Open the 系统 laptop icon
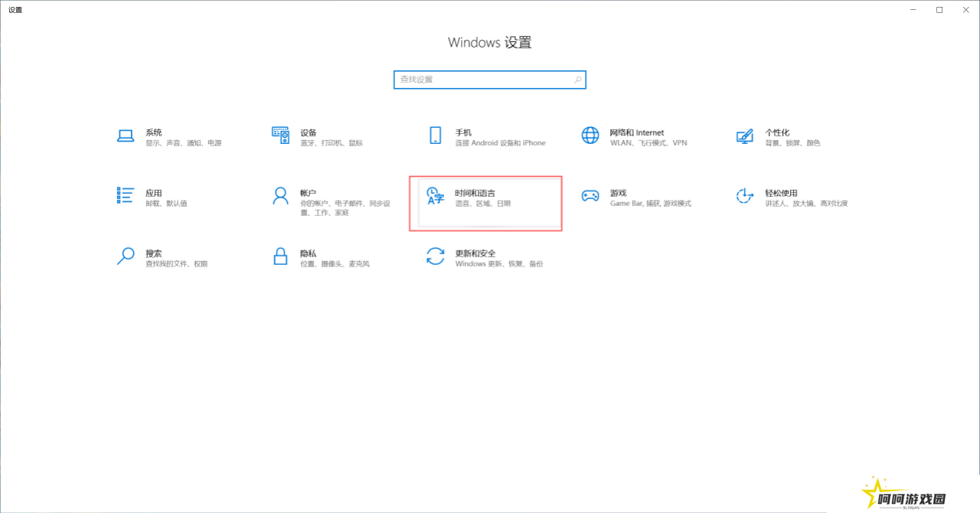 126,136
